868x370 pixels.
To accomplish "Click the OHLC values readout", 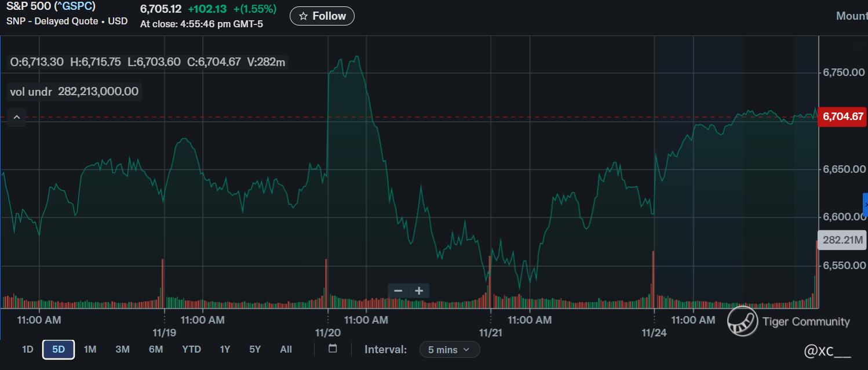I will coord(148,62).
